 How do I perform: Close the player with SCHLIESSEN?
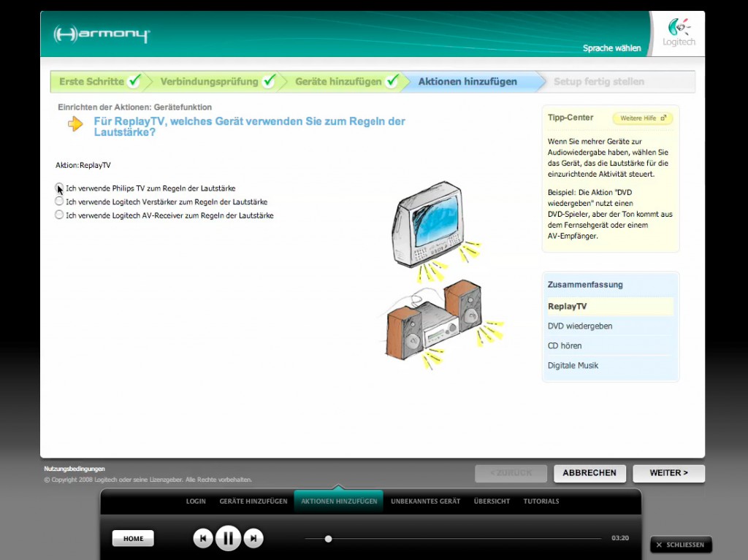click(681, 545)
